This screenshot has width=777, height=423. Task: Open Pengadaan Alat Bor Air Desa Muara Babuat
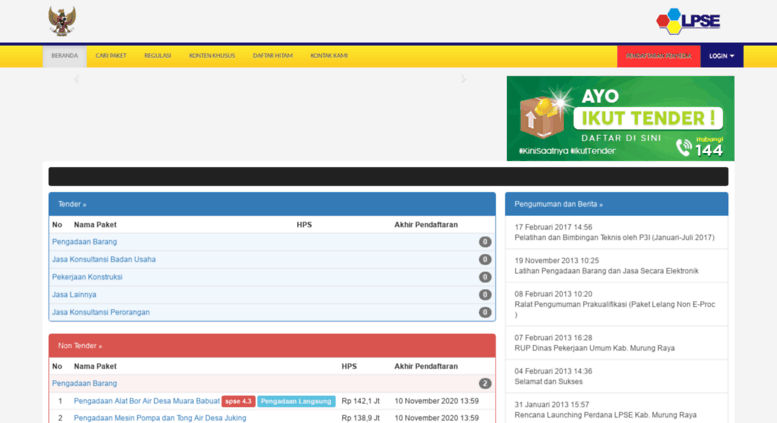pos(146,401)
